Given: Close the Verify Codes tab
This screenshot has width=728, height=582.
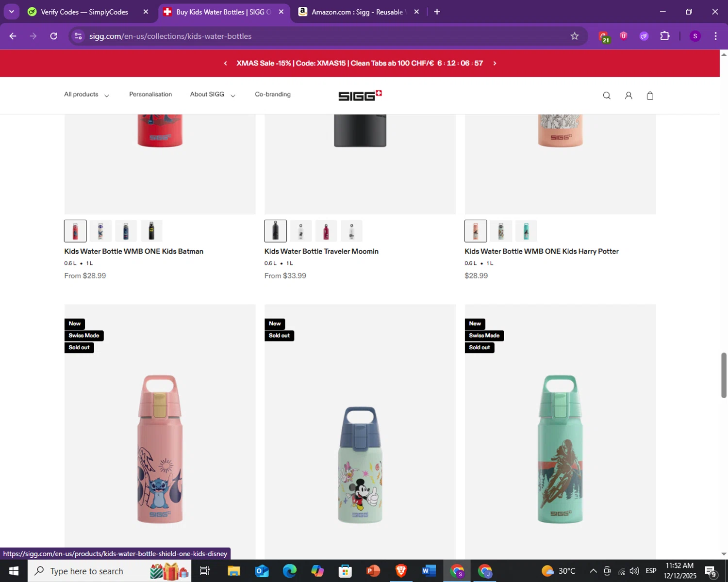Looking at the screenshot, I should [x=146, y=12].
